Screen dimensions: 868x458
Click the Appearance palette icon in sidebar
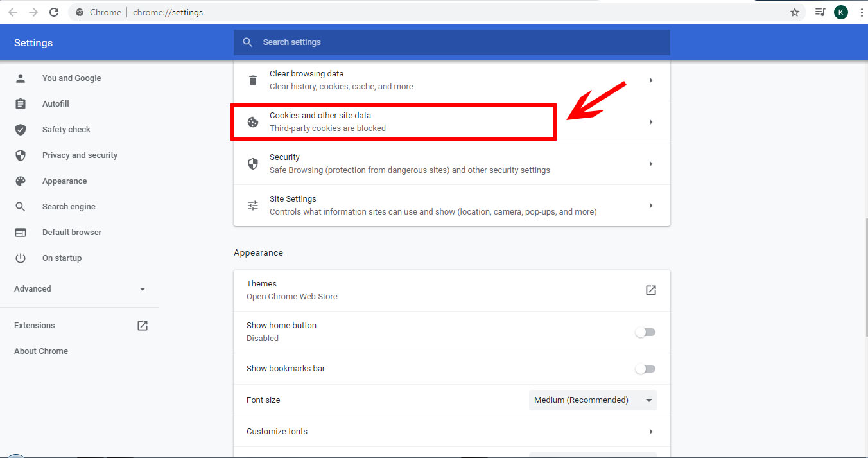(21, 181)
